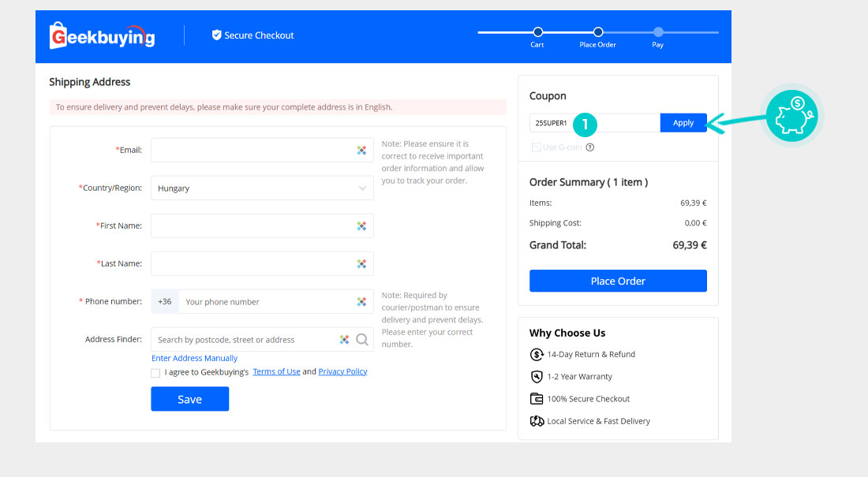Open the +36 phone country code selector
The image size is (868, 477).
(x=165, y=302)
